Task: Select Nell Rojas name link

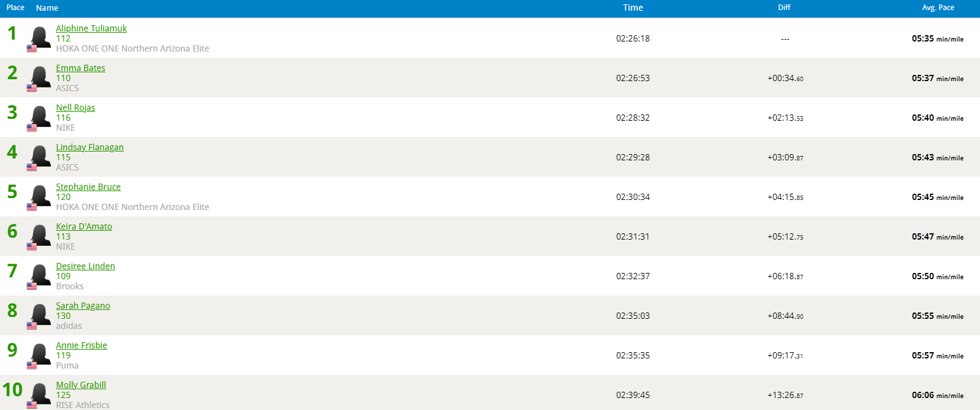Action: coord(76,108)
